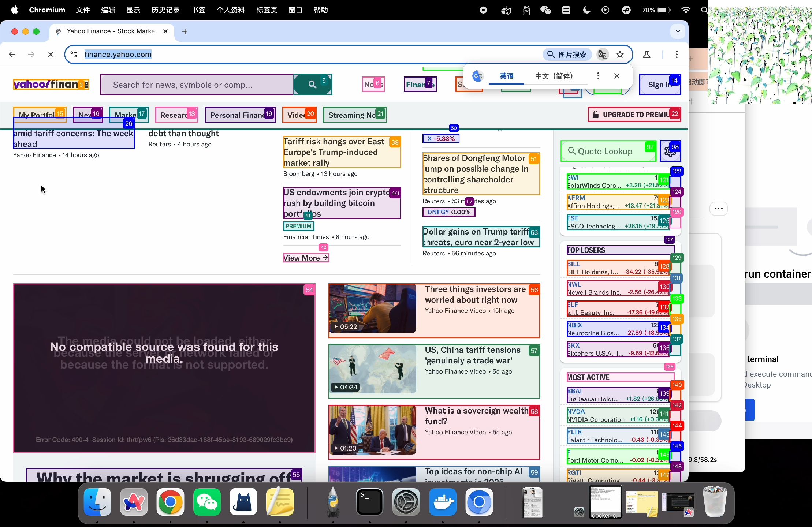Open translate popup options menu

pyautogui.click(x=598, y=76)
